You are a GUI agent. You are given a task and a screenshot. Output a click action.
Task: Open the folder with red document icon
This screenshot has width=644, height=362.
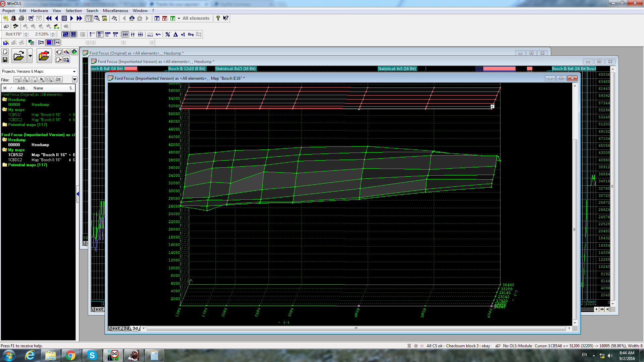[44, 56]
